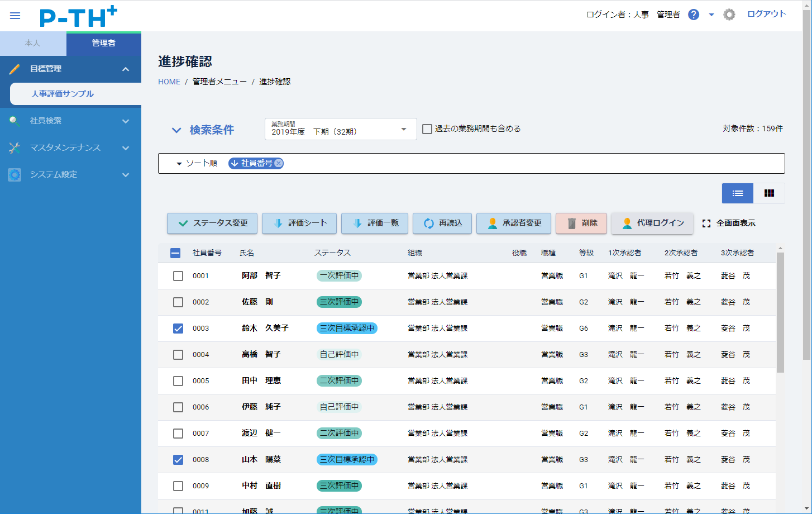Screen dimensions: 812x514
Task: Reload the list with 再読込
Action: (x=442, y=223)
